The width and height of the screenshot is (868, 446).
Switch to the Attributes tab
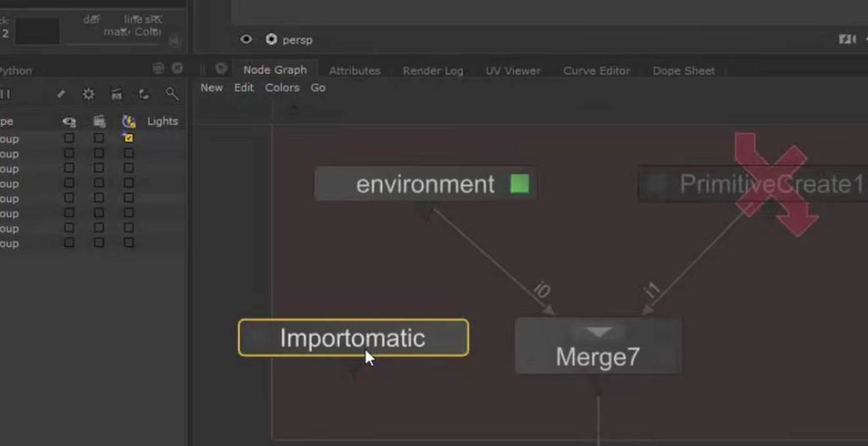click(x=354, y=70)
